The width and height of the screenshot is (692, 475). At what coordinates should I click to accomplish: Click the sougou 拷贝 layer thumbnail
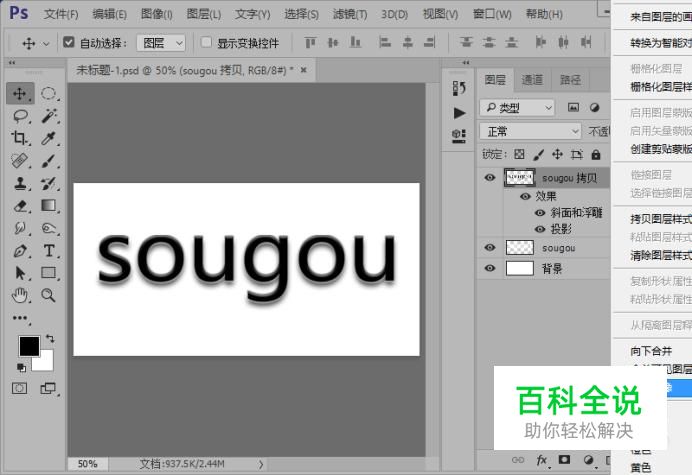click(x=519, y=177)
